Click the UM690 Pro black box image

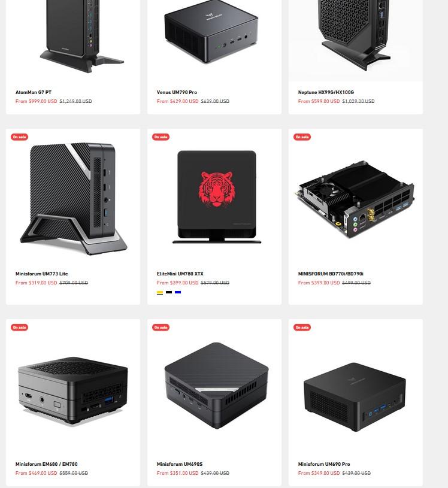pos(355,397)
